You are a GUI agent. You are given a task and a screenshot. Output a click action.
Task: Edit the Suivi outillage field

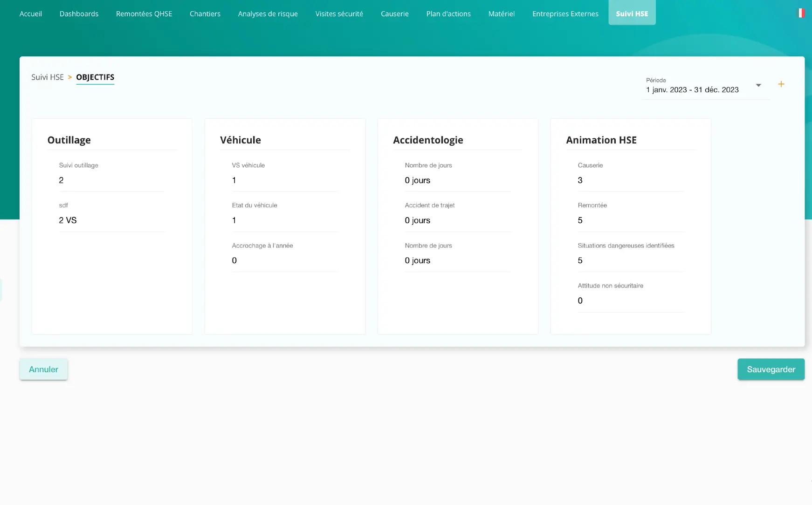coord(111,180)
